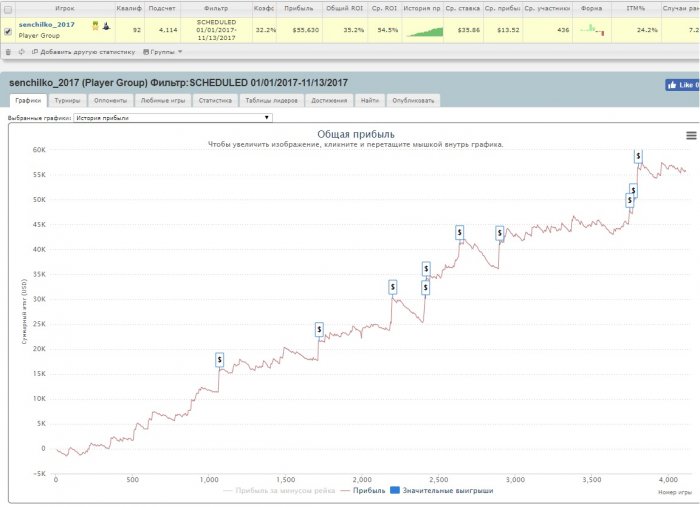Viewport: 700px width, 507px height.
Task: Click the dollar win marker near 45K at game 2,900
Action: pyautogui.click(x=500, y=232)
